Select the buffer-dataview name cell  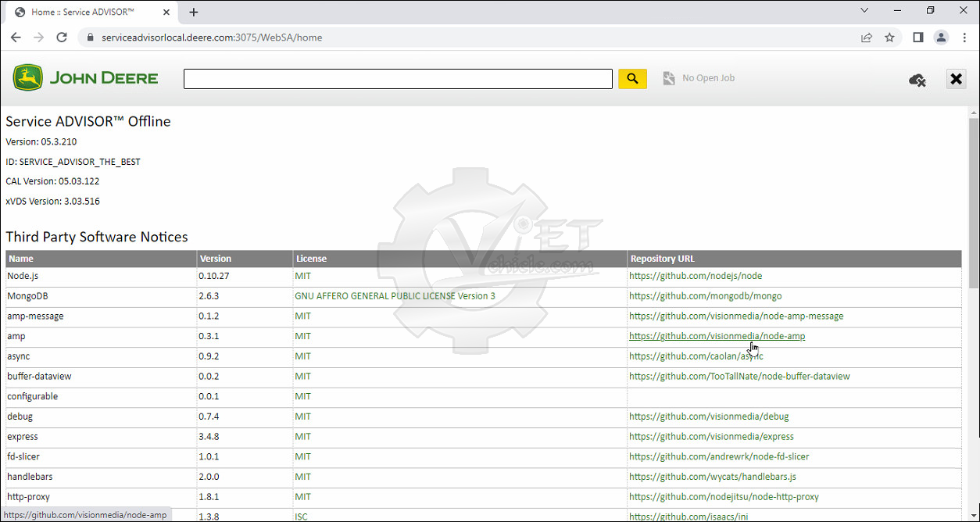tap(102, 377)
